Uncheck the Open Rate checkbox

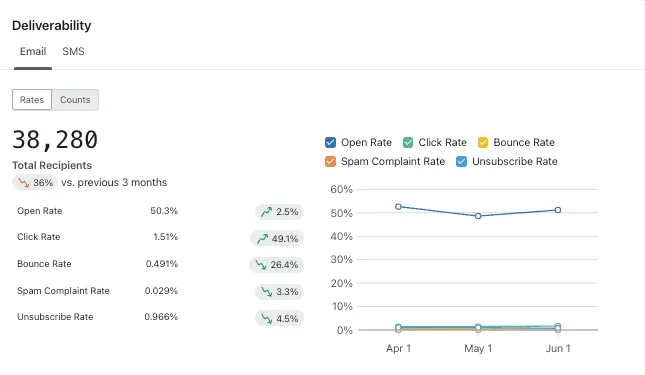(x=330, y=142)
